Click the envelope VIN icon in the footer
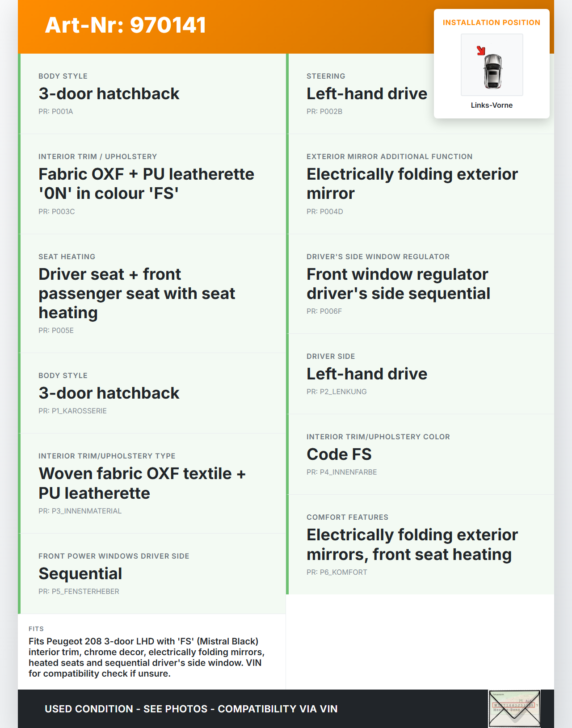 click(x=514, y=709)
